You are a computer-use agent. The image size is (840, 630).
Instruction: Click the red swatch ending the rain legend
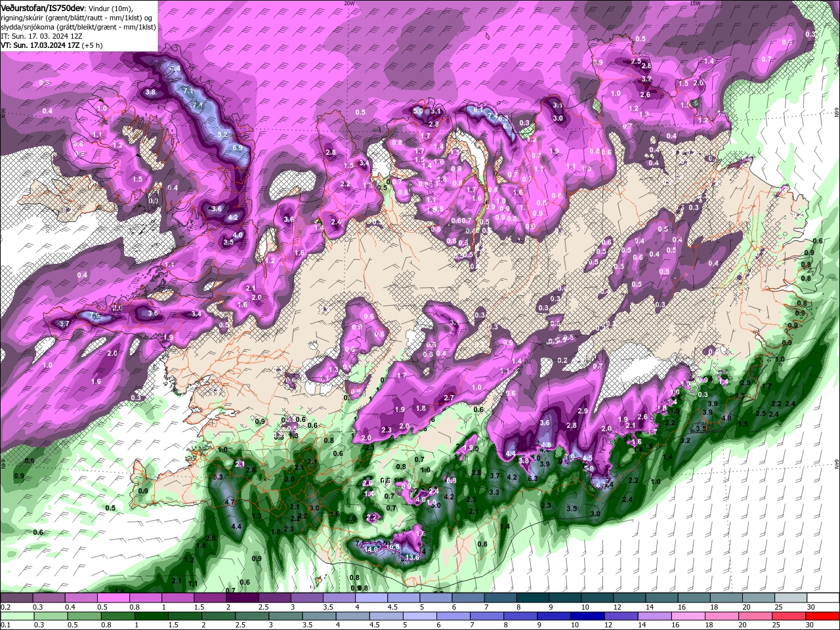click(x=822, y=616)
